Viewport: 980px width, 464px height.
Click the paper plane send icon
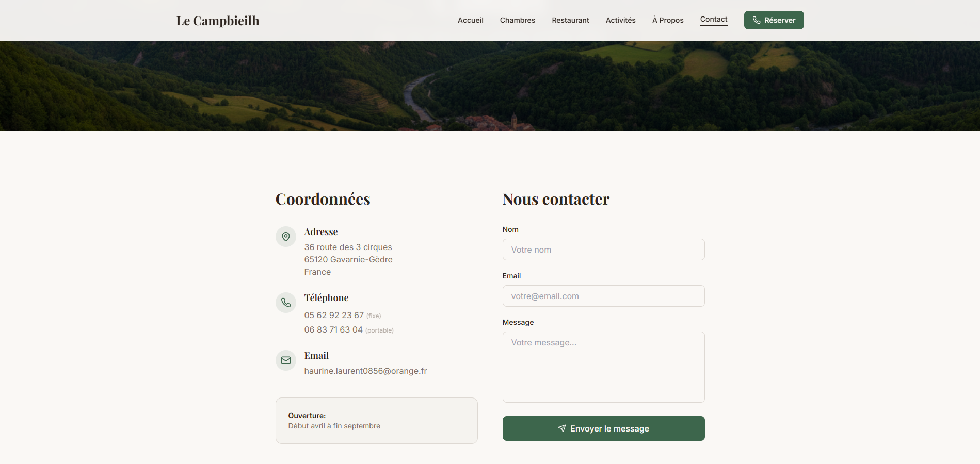click(562, 428)
